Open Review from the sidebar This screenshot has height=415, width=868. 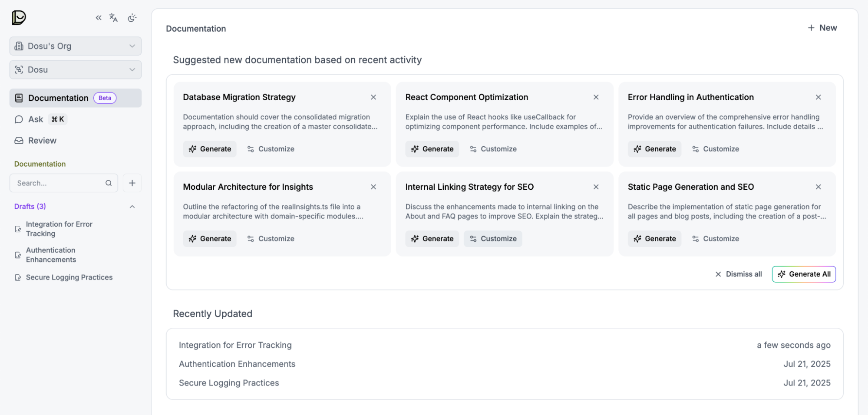coord(42,140)
